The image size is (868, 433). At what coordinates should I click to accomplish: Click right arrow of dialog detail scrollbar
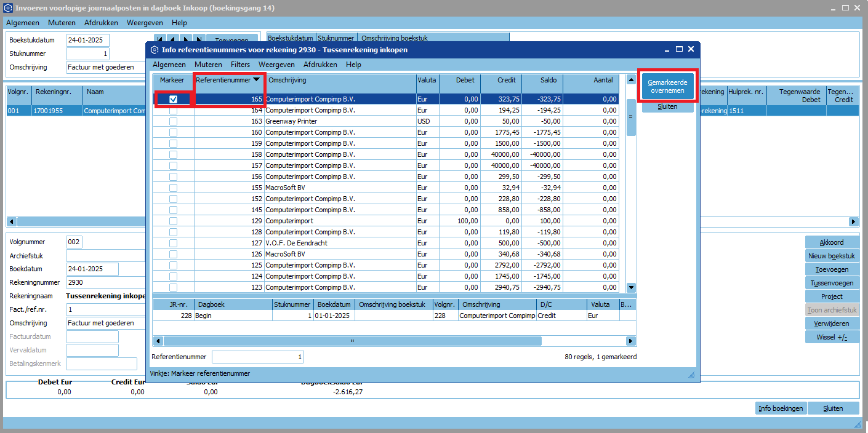point(631,341)
